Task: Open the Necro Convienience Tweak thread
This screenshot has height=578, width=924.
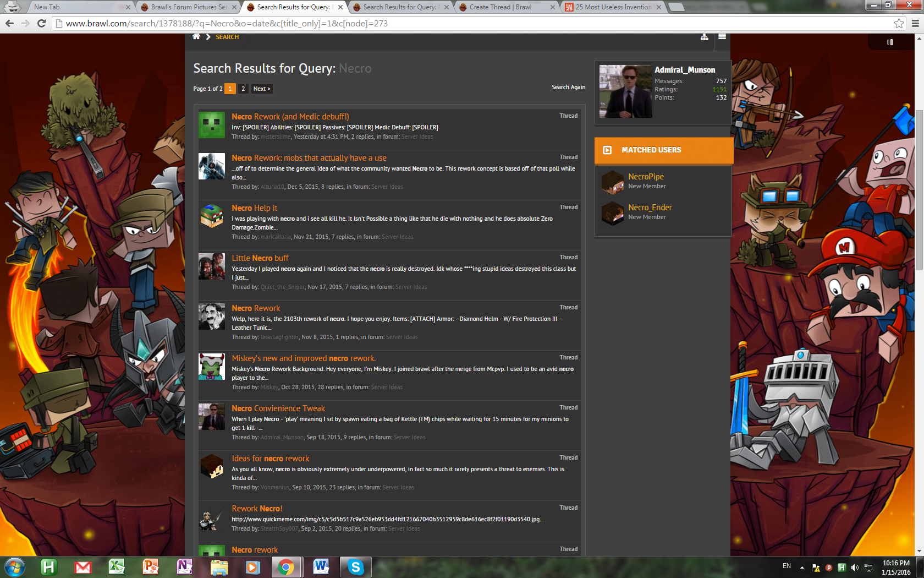Action: pyautogui.click(x=278, y=408)
